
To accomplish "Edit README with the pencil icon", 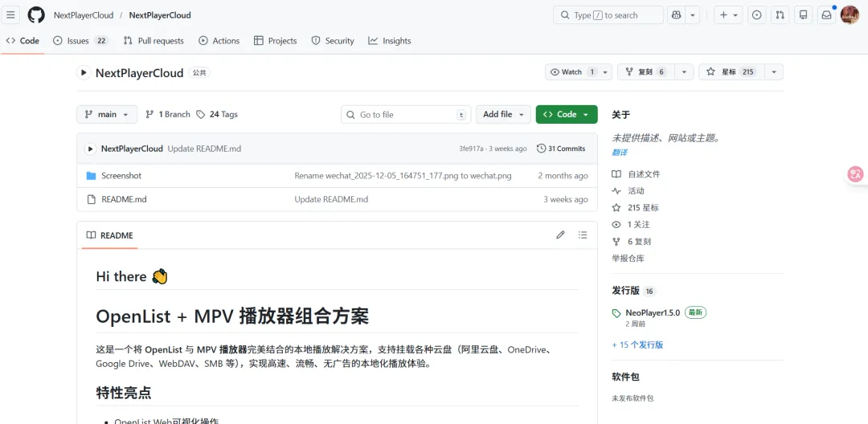I will tap(560, 235).
